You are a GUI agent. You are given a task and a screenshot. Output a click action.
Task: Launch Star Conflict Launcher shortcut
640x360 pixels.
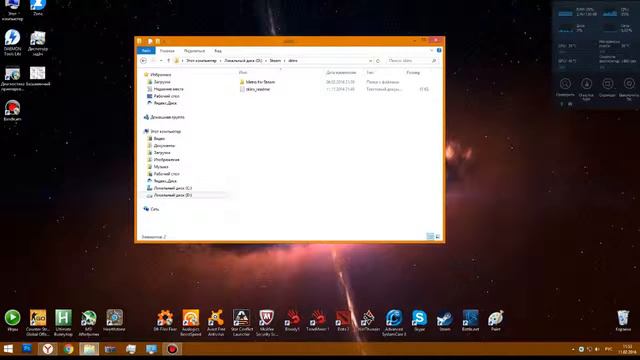[242, 322]
